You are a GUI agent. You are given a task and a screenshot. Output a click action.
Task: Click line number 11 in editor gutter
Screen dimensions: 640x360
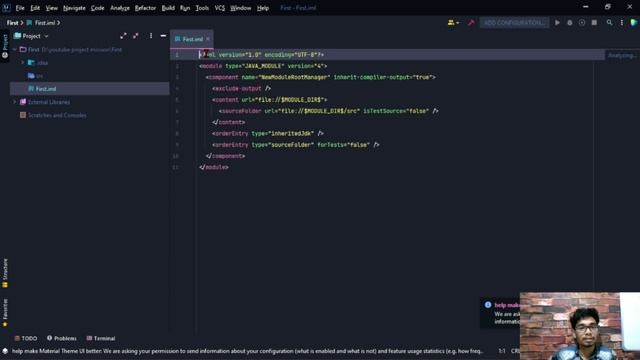pyautogui.click(x=176, y=167)
